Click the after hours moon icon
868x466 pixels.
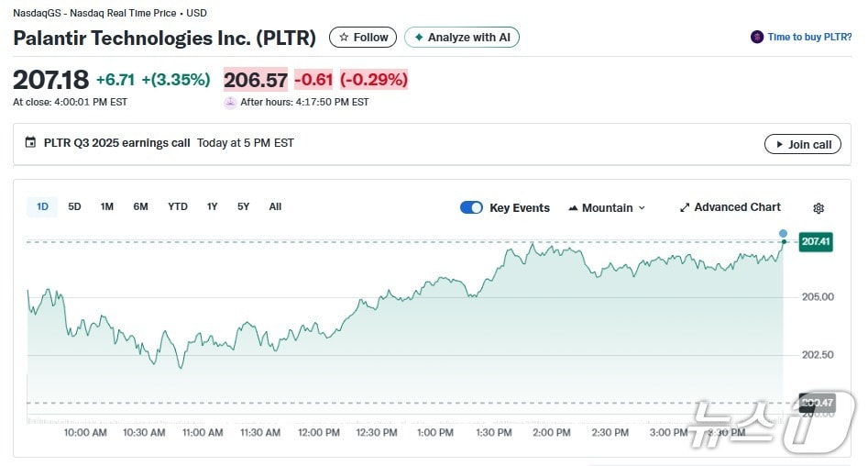(230, 103)
